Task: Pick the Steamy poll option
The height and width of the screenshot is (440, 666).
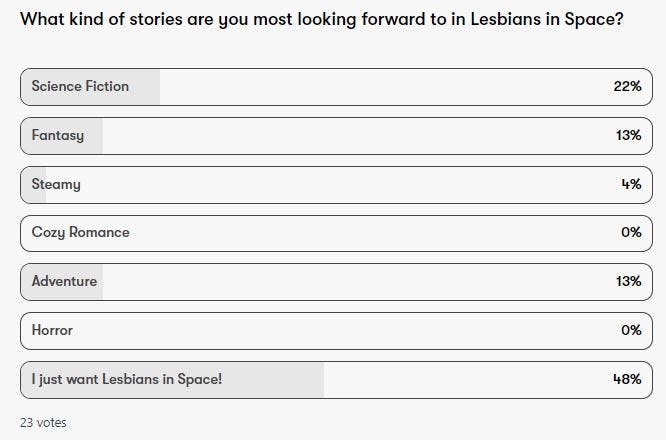Action: (56, 184)
